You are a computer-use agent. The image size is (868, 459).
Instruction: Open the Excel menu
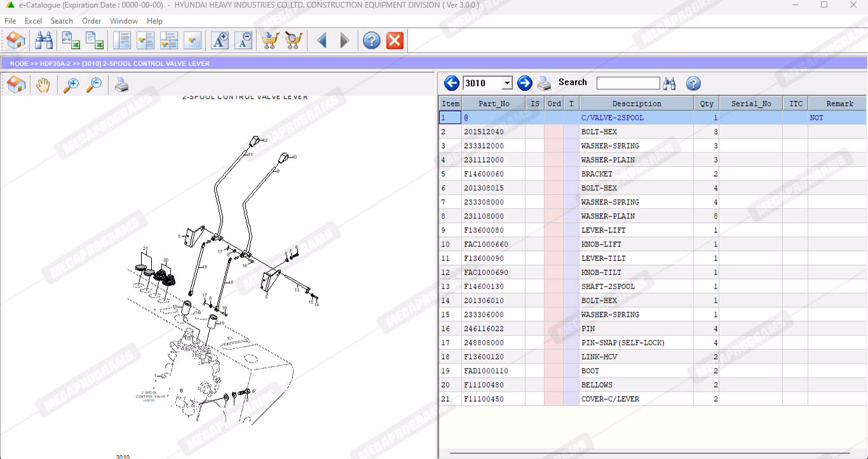point(33,21)
